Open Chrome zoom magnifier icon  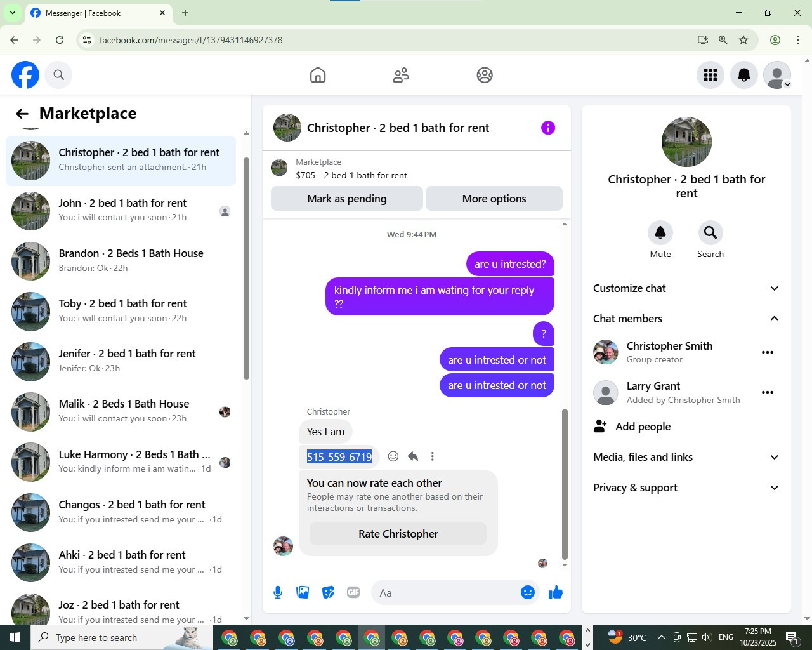pyautogui.click(x=723, y=40)
